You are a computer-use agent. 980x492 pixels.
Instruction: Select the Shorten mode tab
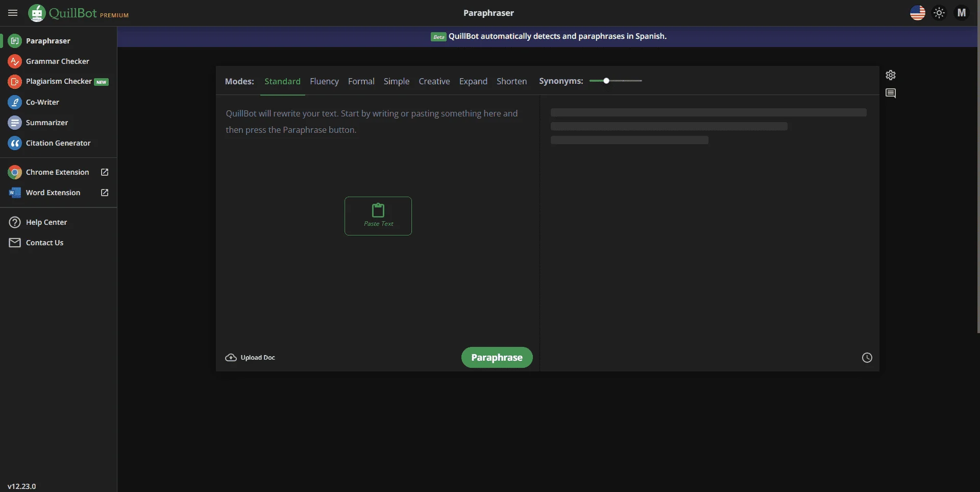click(511, 81)
